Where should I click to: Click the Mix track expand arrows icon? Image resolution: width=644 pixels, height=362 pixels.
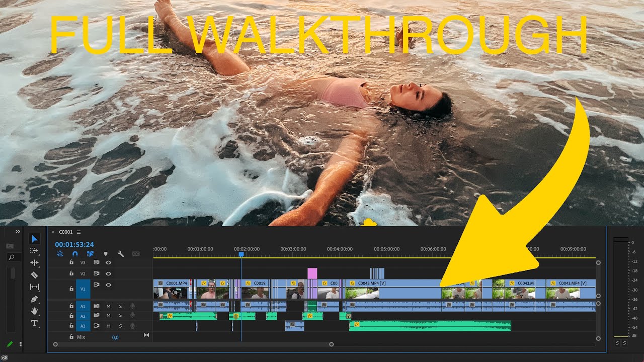point(146,335)
